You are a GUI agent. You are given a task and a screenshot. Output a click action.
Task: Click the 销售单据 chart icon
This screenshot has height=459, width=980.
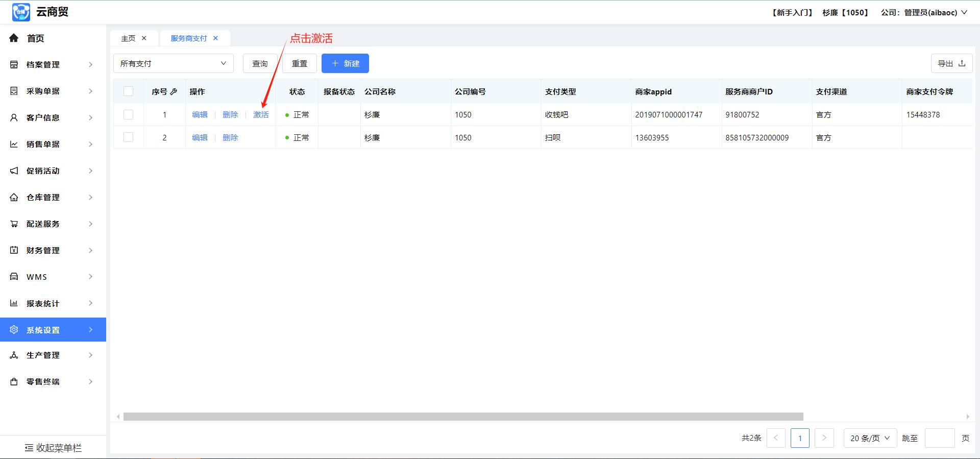[14, 144]
